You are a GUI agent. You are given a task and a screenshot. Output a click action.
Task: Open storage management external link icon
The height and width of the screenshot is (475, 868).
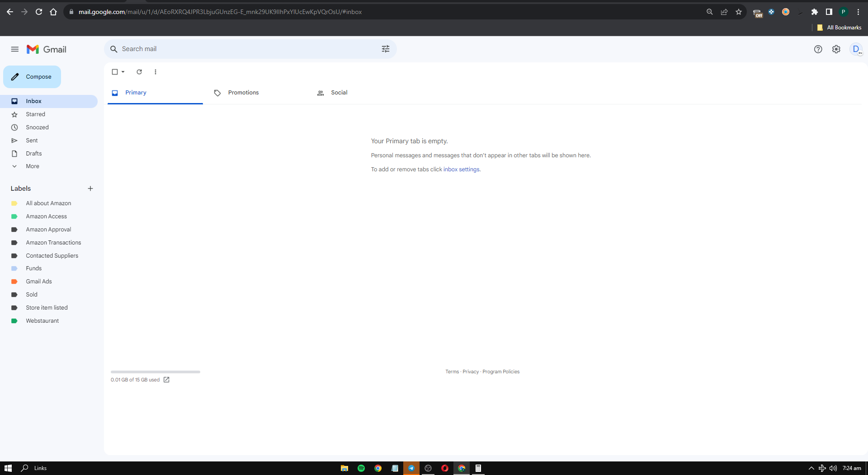(x=166, y=380)
